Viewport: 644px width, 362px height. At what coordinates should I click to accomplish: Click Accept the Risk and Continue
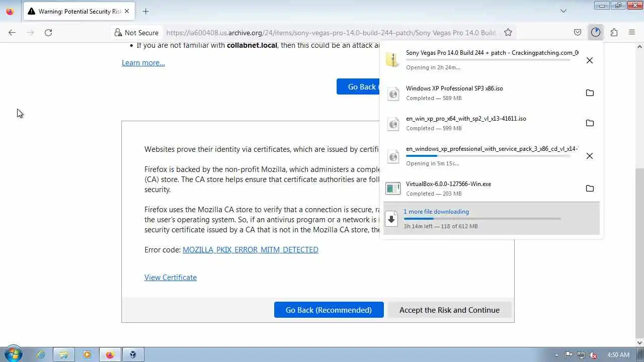click(449, 310)
